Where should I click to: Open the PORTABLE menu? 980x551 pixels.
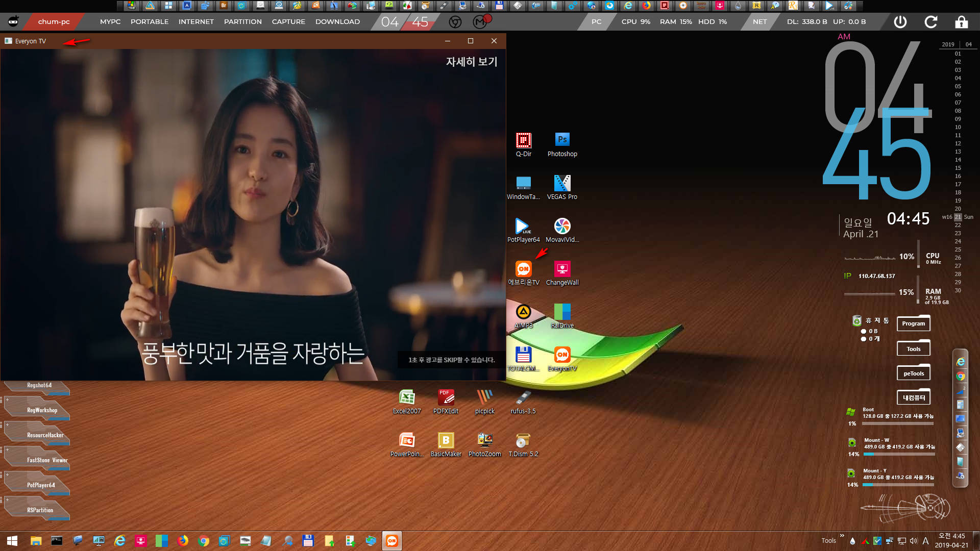point(150,22)
